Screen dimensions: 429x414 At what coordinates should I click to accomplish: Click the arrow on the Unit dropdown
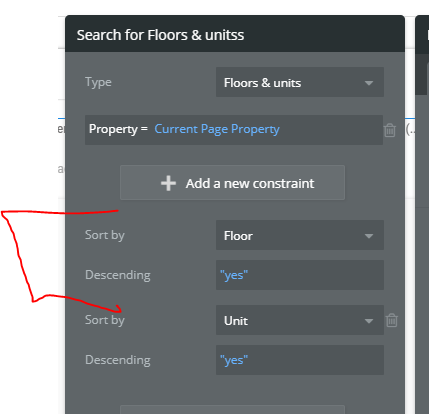point(369,321)
